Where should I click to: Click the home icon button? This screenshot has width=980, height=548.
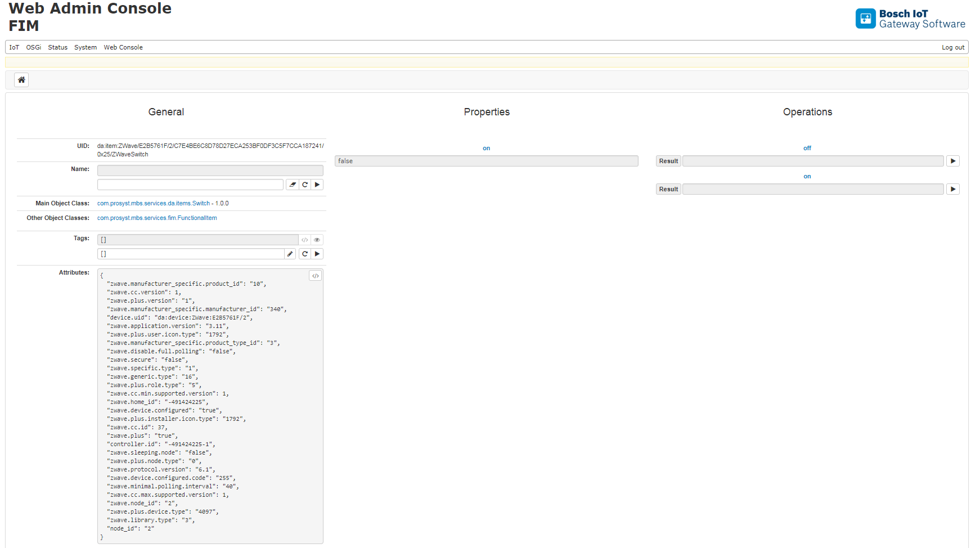click(21, 80)
